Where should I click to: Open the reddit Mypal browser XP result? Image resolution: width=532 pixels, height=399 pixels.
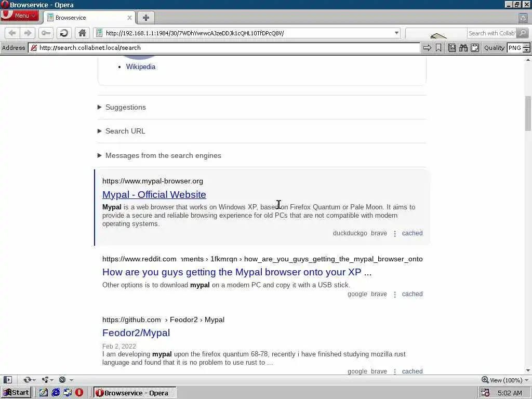coord(237,272)
